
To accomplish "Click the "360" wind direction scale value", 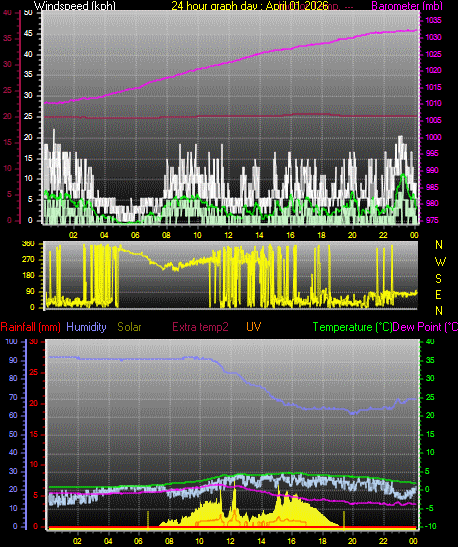I will pos(28,243).
